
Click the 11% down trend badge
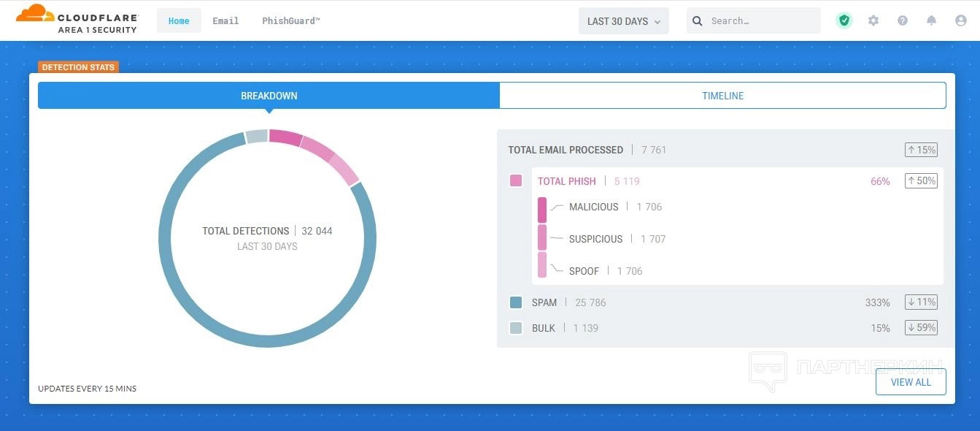[921, 302]
